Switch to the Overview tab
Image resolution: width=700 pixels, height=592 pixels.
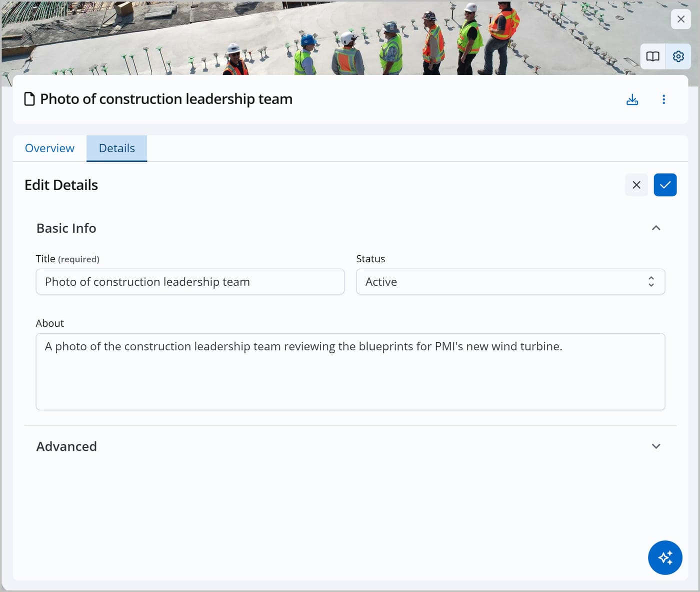(x=49, y=148)
